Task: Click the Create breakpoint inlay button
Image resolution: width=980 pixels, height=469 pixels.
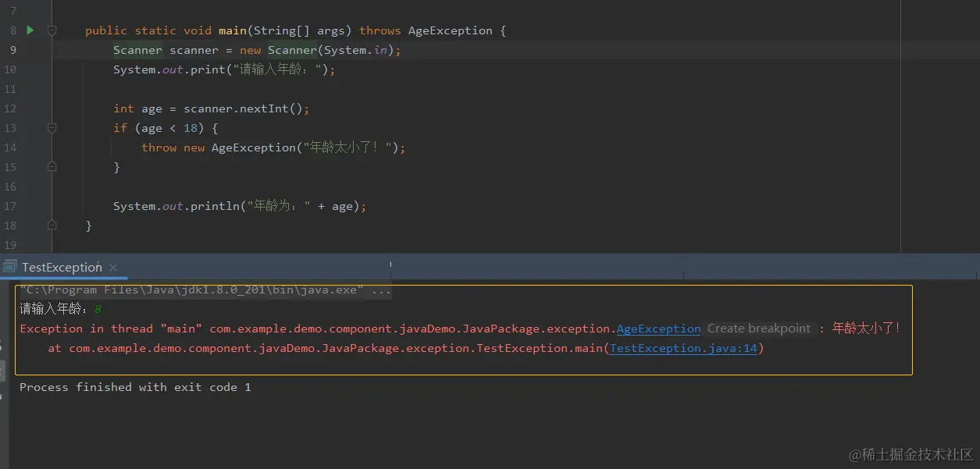Action: pos(759,329)
